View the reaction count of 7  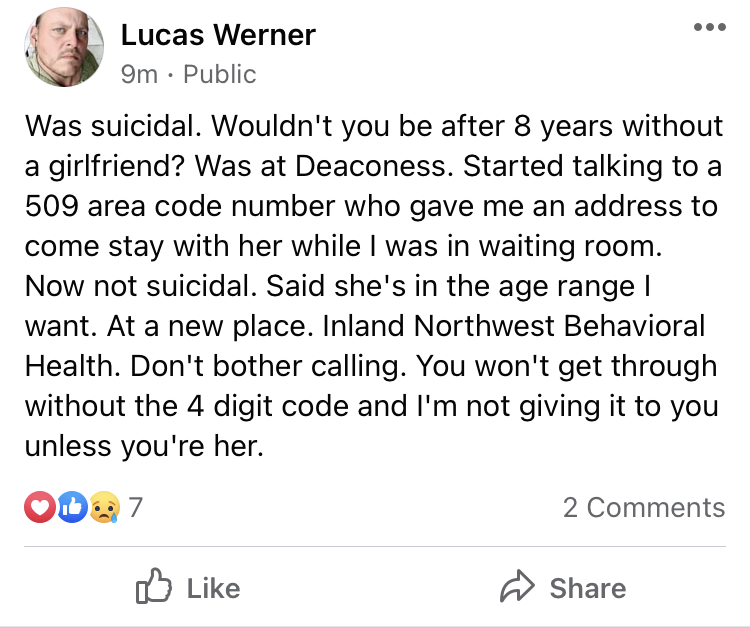click(x=135, y=507)
